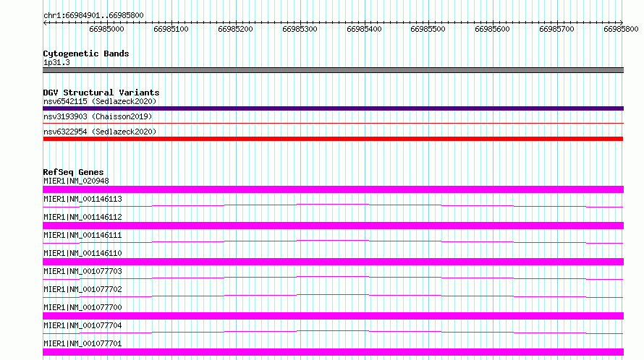Select variant label nsv6322954 (Sedlazeck2020)
644x360 pixels.
click(100, 132)
